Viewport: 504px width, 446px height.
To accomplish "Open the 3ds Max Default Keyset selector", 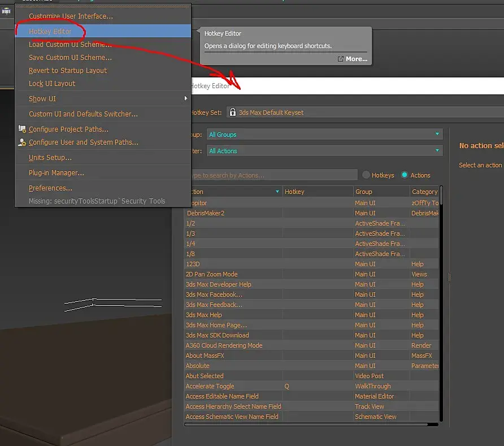I will click(x=365, y=112).
